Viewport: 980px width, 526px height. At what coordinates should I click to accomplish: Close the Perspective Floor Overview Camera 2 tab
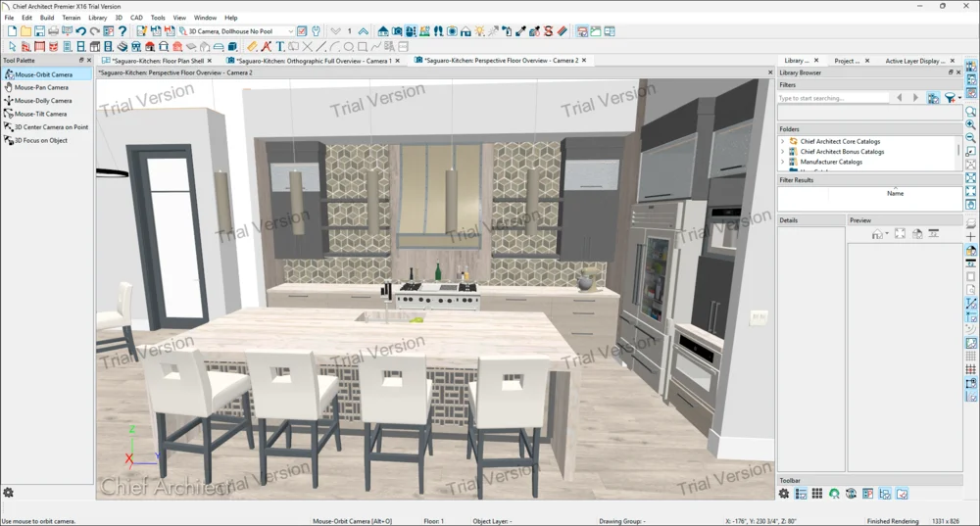pyautogui.click(x=584, y=61)
